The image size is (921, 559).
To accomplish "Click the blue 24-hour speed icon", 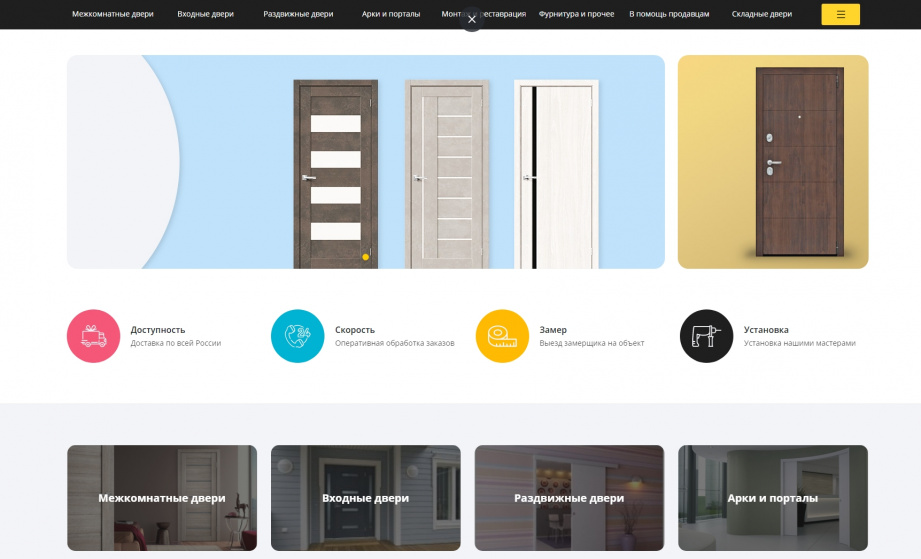I will (x=297, y=336).
